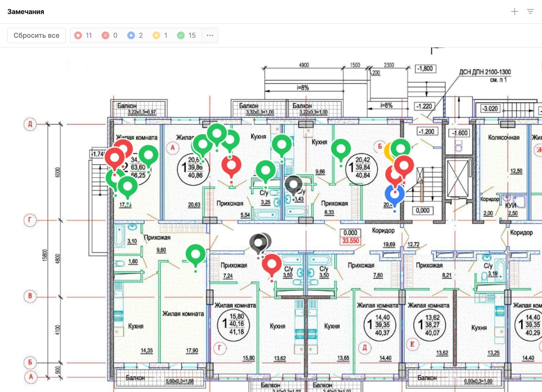
Task: Click the 12,50 area value in Колясочная
Action: tap(516, 171)
